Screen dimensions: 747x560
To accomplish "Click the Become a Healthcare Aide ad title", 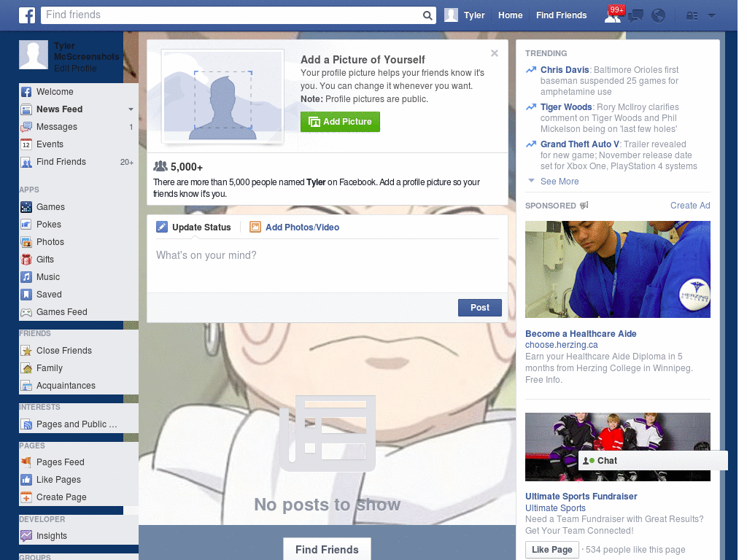I will pos(581,334).
